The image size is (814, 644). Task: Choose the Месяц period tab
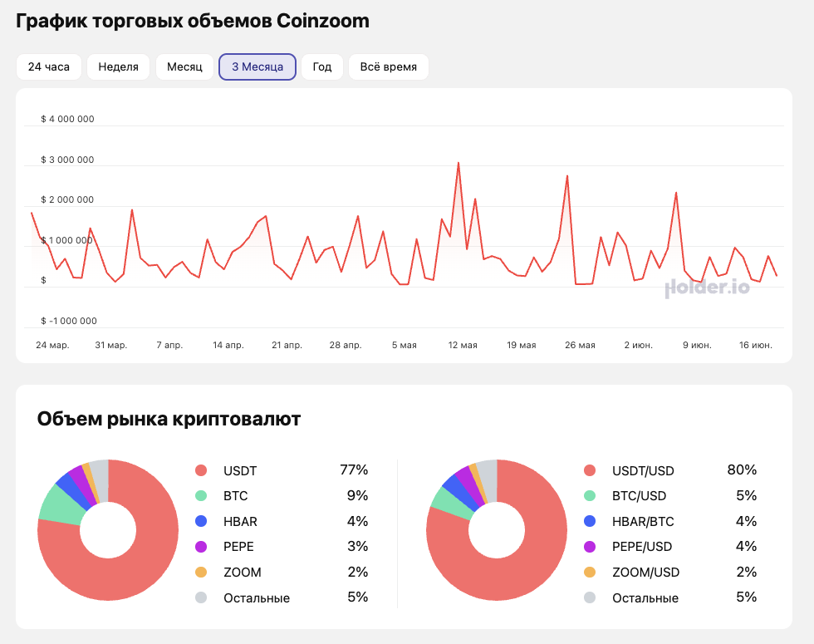point(184,67)
